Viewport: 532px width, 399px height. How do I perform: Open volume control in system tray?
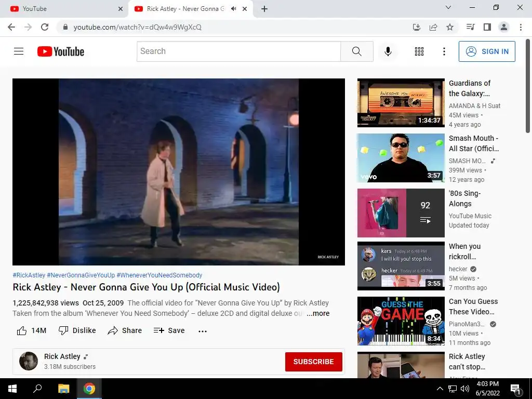465,389
